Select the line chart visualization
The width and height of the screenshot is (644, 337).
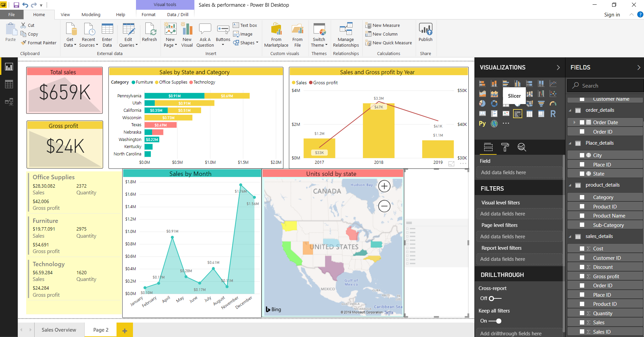[x=553, y=84]
